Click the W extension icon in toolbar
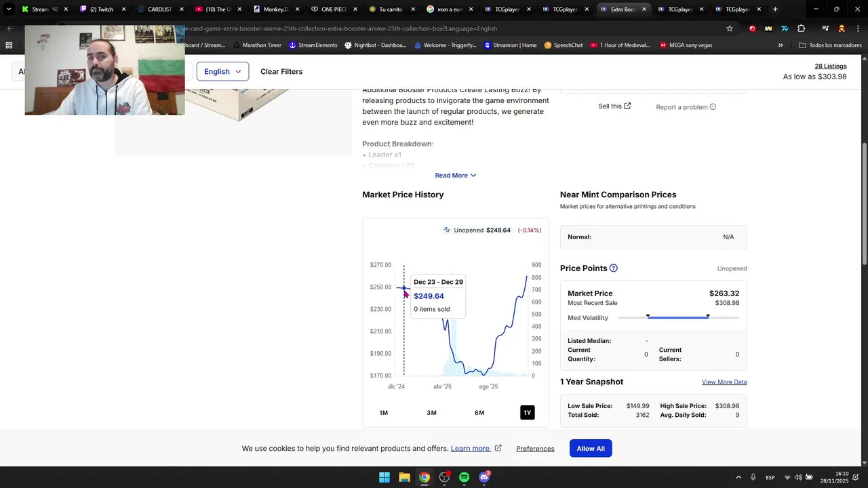This screenshot has height=488, width=868. tap(768, 28)
